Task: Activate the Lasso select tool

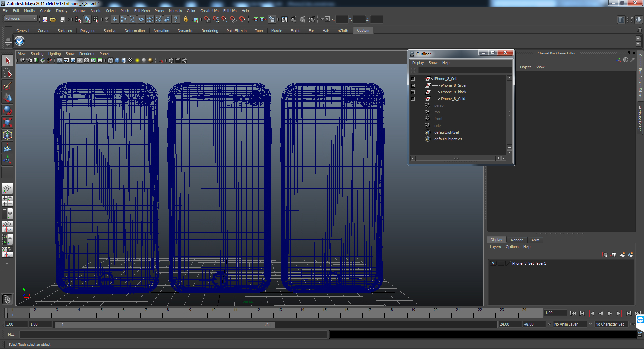Action: (x=7, y=73)
